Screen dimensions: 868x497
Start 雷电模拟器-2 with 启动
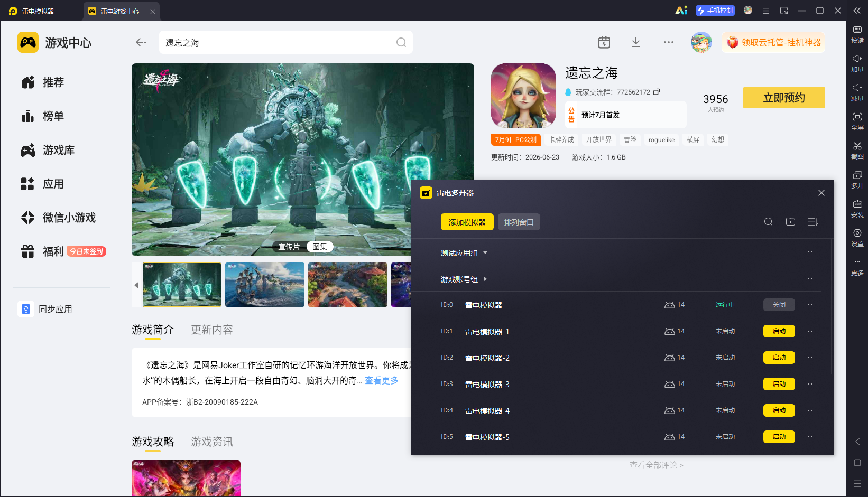click(779, 358)
